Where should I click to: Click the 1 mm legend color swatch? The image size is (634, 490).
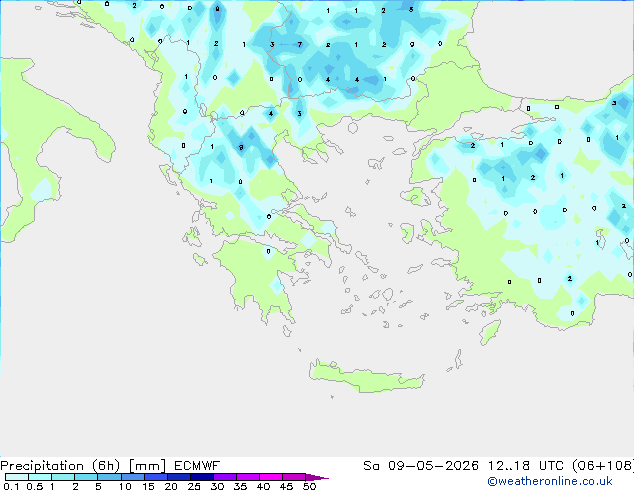[x=63, y=477]
